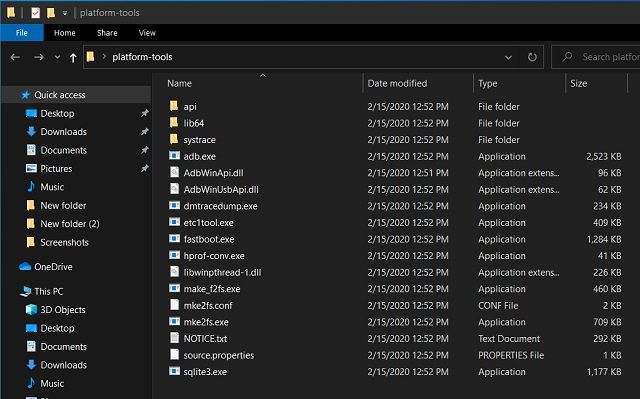Select the systrace folder icon
The image size is (640, 399).
[x=174, y=139]
